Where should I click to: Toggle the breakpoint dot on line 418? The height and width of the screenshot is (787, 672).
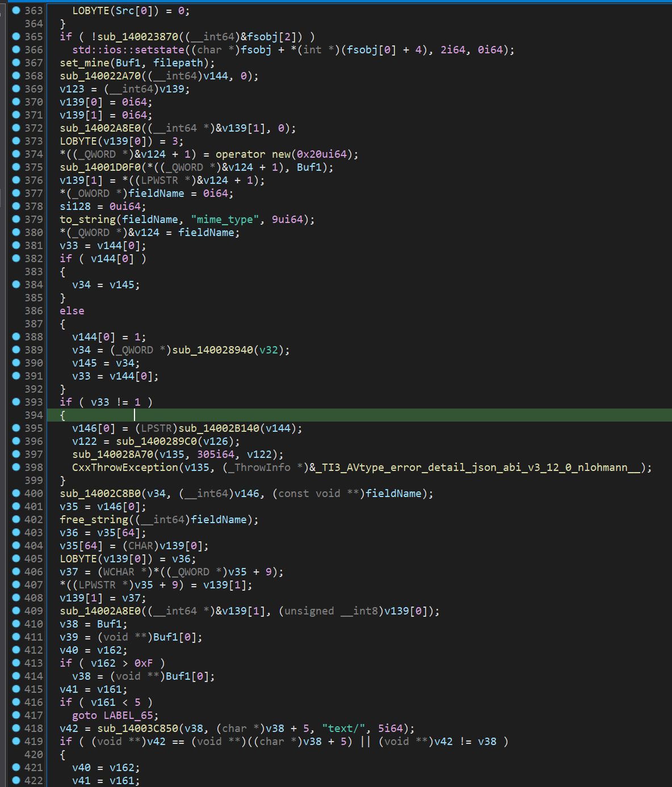pos(16,728)
